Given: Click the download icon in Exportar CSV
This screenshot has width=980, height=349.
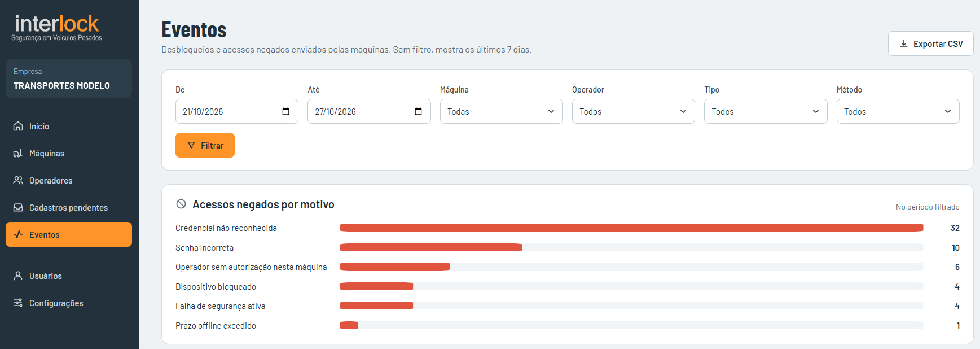Looking at the screenshot, I should click(x=904, y=43).
